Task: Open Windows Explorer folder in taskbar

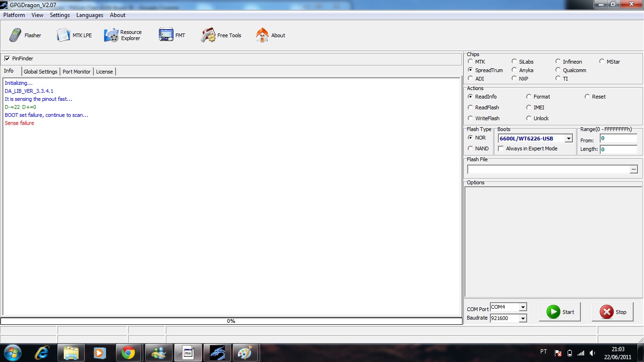Action: click(x=71, y=353)
